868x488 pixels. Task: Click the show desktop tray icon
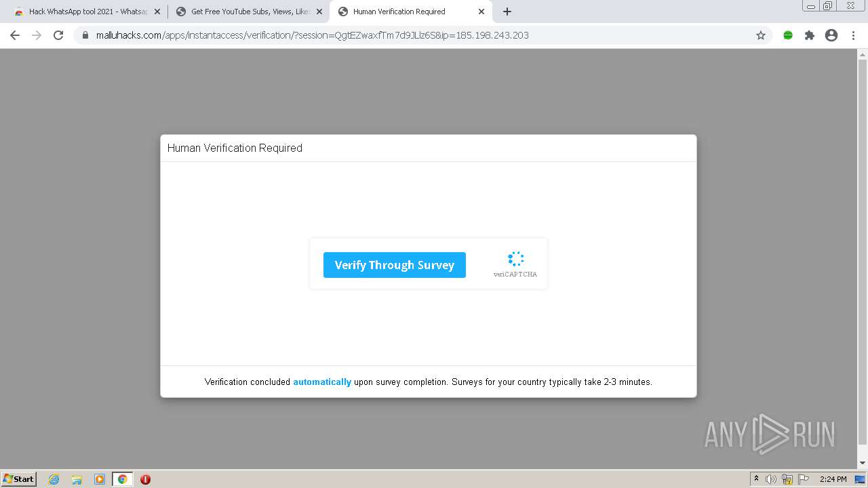[x=860, y=479]
